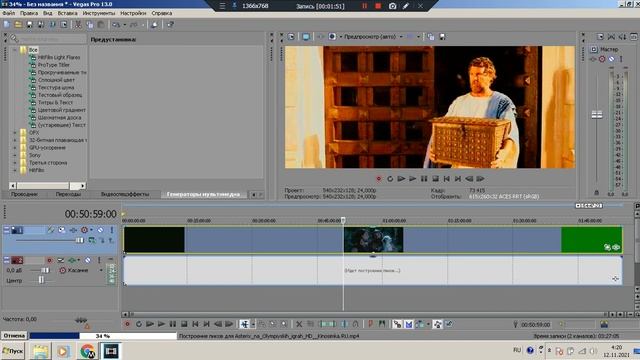Image resolution: width=640 pixels, height=360 pixels.
Task: Open the edit tool selector dropdown arrow
Action: (253, 324)
